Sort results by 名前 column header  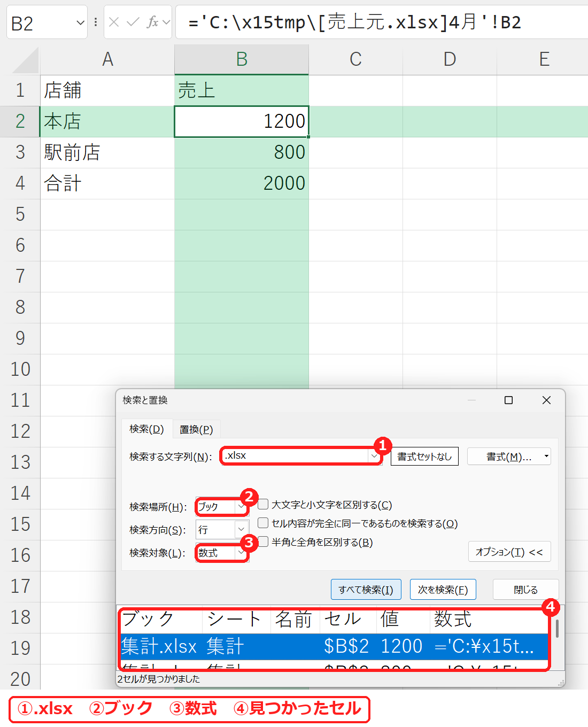click(295, 620)
